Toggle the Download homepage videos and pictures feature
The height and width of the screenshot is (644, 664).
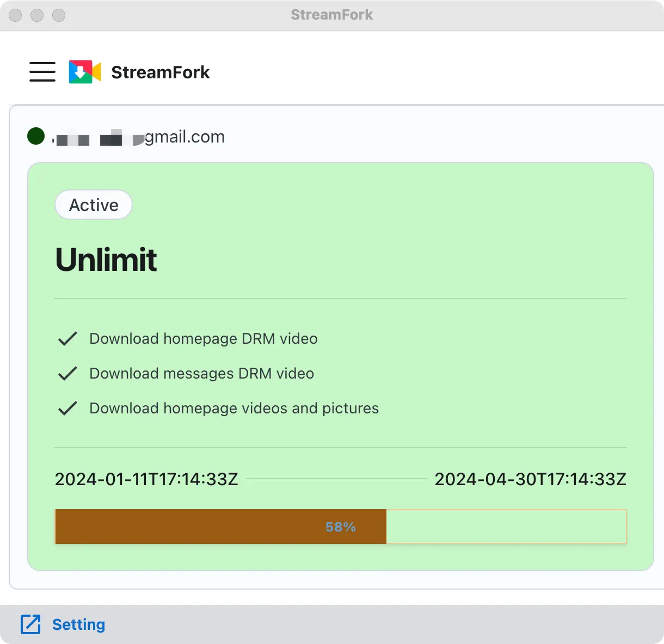click(234, 408)
